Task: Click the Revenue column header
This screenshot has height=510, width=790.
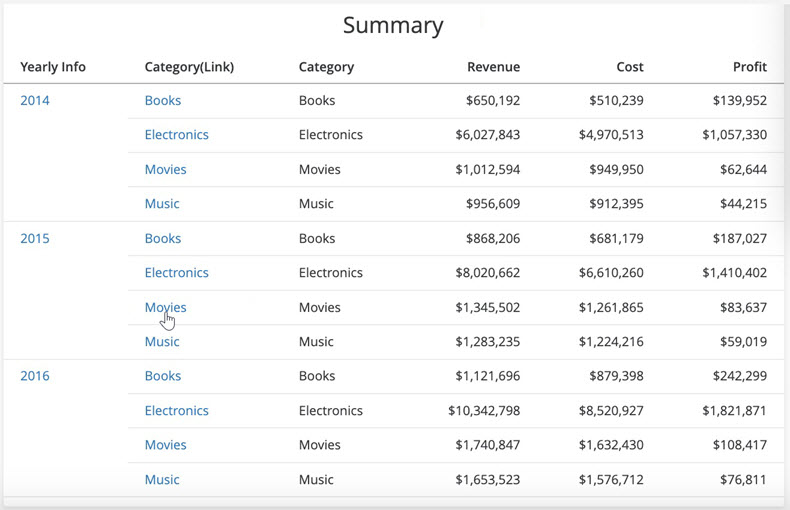Action: tap(493, 67)
